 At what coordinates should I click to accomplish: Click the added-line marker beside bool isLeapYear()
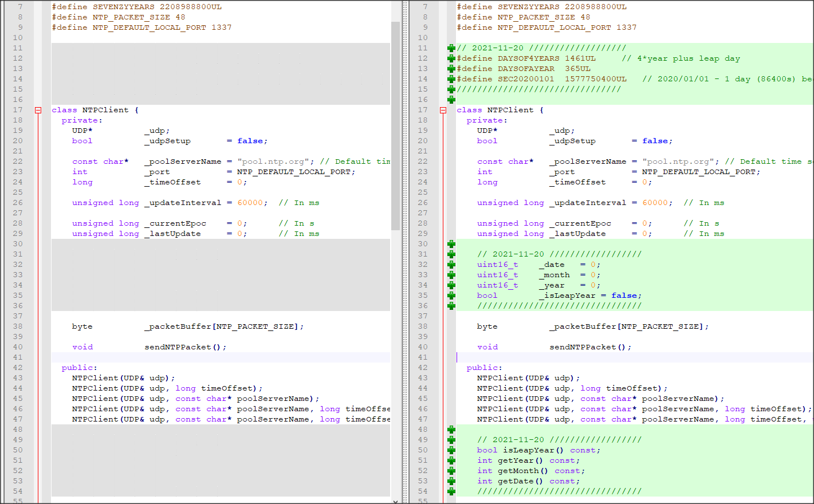pos(451,450)
